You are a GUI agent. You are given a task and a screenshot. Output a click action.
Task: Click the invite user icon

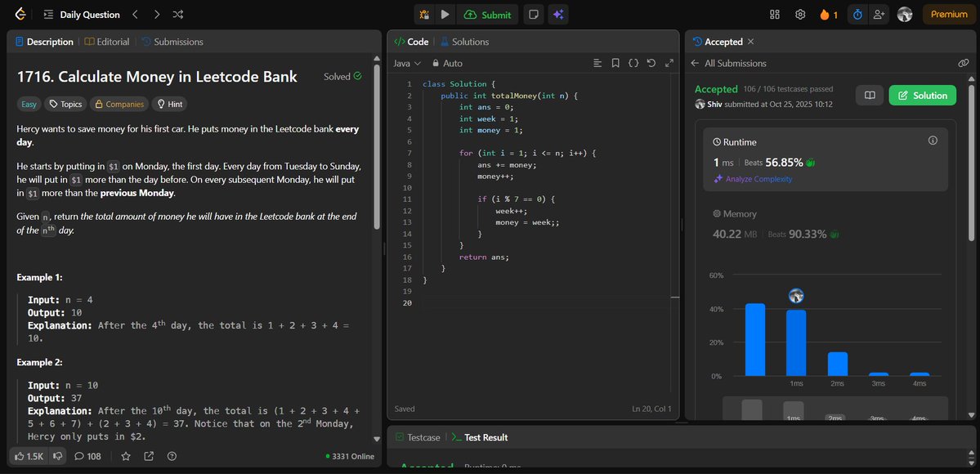click(x=879, y=15)
